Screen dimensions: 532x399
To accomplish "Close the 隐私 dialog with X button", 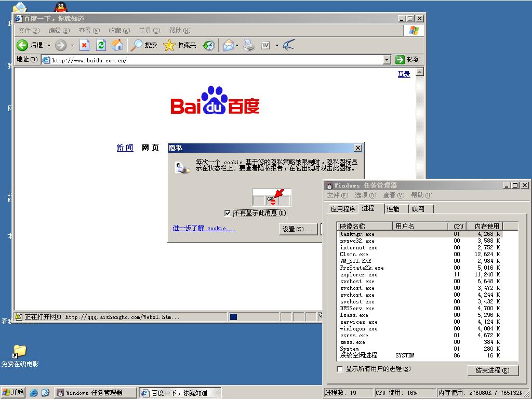I will point(358,148).
